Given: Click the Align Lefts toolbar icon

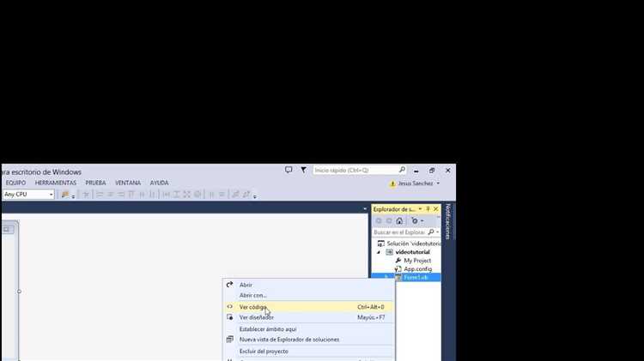Looking at the screenshot, I should point(100,195).
